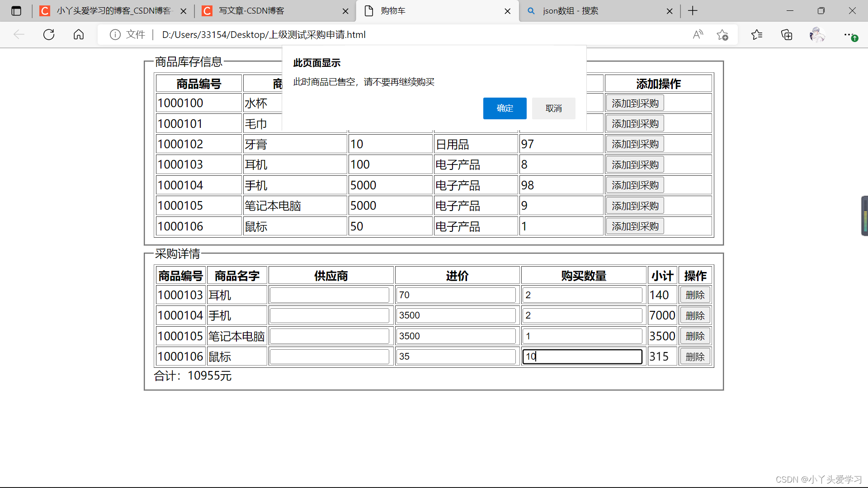This screenshot has height=488, width=868.
Task: Click 合计：10955元 total text
Action: (193, 376)
